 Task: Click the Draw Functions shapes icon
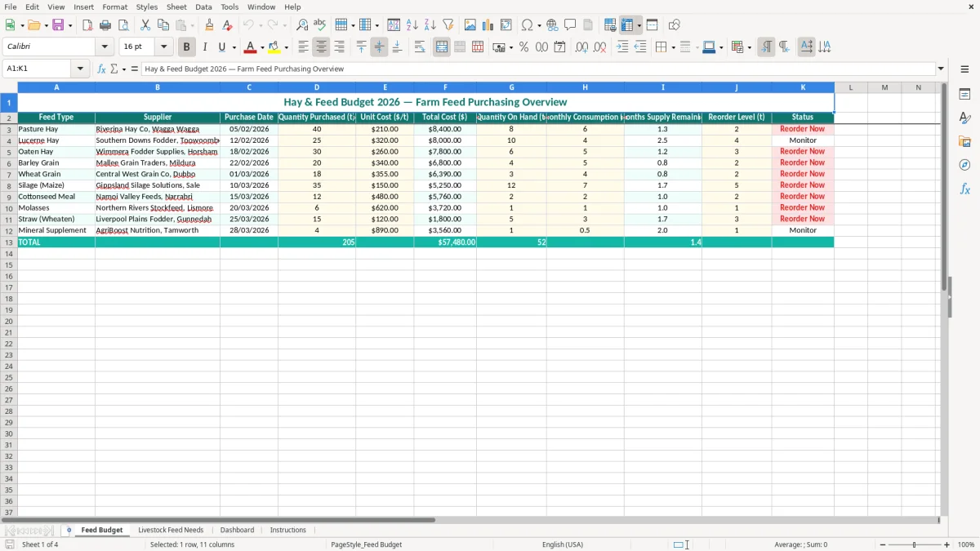(x=675, y=25)
